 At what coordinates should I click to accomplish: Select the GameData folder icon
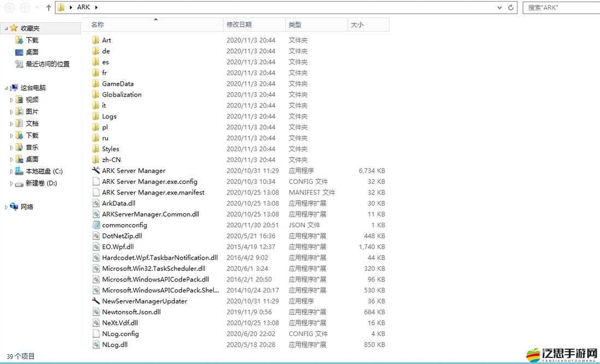(96, 83)
